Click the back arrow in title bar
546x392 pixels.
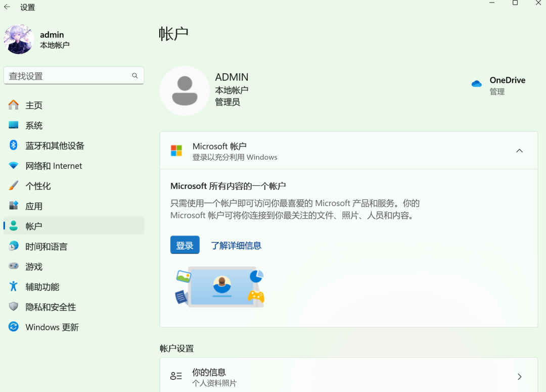[7, 7]
